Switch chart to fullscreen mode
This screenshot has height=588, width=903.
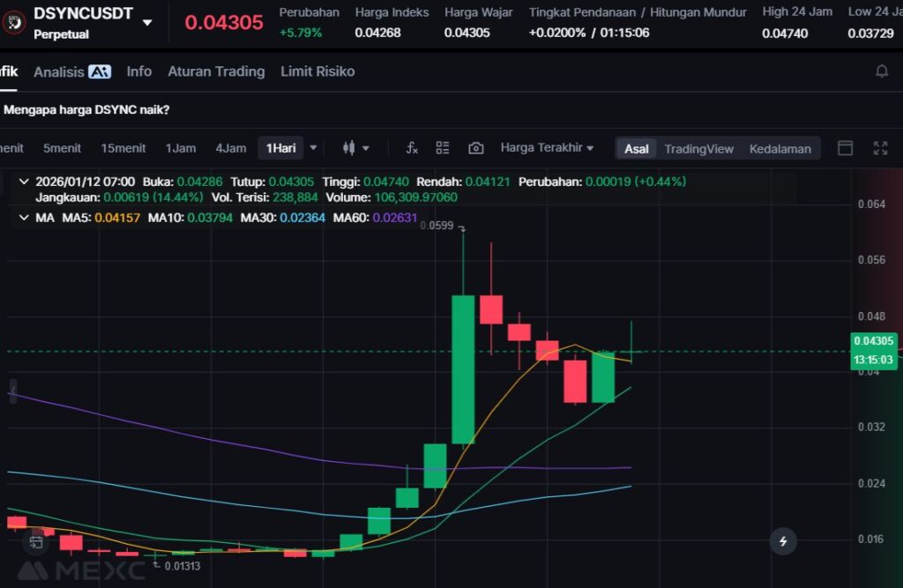coord(880,148)
